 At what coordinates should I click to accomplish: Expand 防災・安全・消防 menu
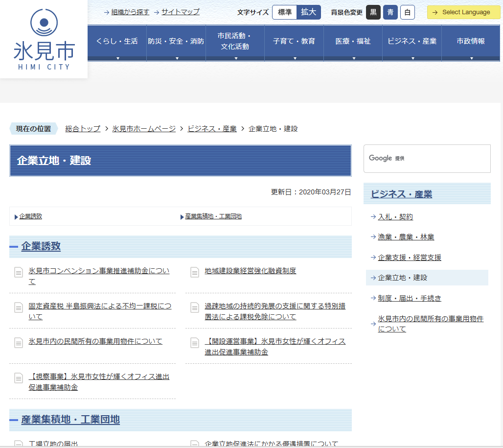tap(176, 43)
